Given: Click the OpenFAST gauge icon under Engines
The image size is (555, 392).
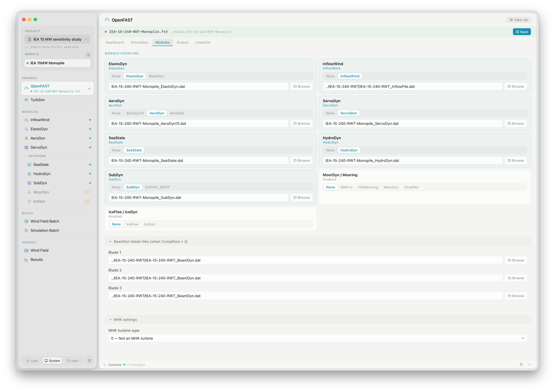Looking at the screenshot, I should [26, 88].
